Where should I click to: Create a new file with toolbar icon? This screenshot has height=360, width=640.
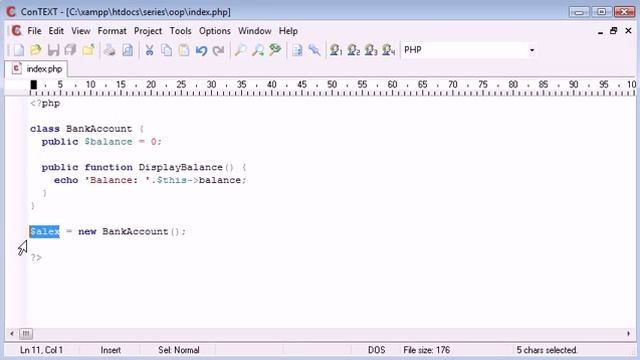[x=18, y=50]
